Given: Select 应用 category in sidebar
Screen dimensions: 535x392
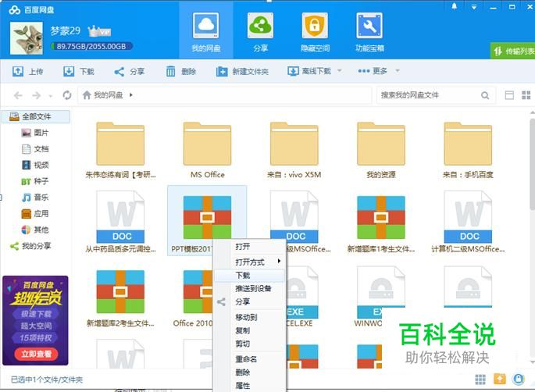Looking at the screenshot, I should (x=35, y=214).
